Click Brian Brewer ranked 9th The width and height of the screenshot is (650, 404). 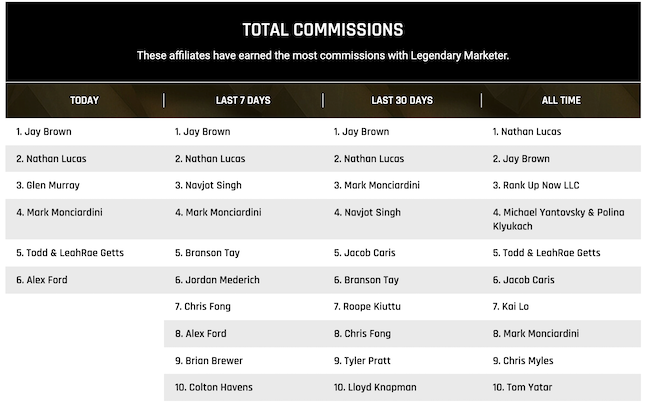click(209, 360)
